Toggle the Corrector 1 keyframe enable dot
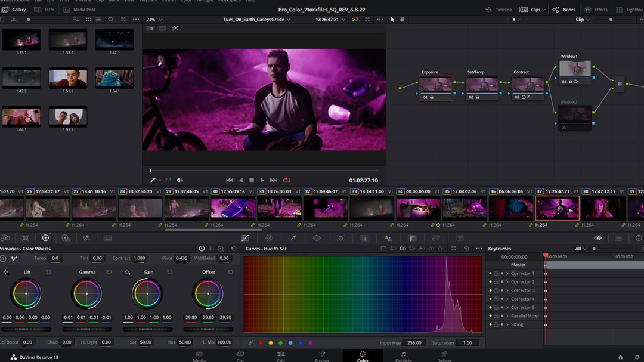 click(x=490, y=273)
